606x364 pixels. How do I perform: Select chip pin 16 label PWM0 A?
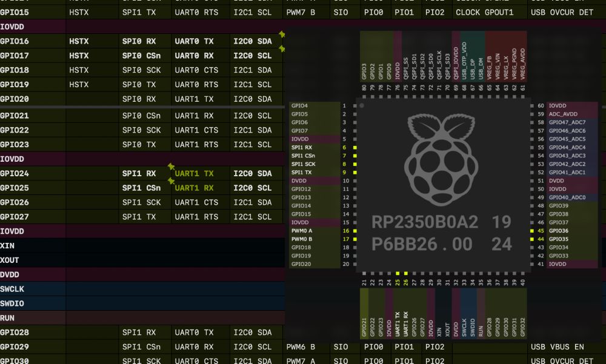(302, 231)
